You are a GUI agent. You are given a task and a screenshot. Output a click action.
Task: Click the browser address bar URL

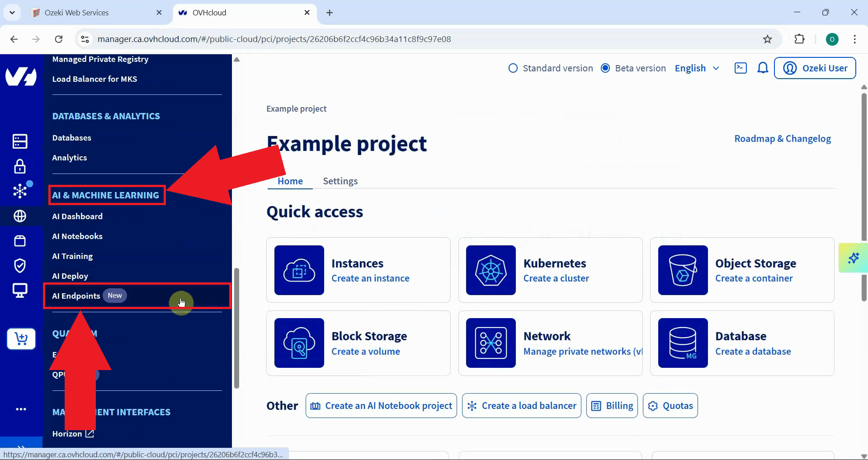point(274,39)
